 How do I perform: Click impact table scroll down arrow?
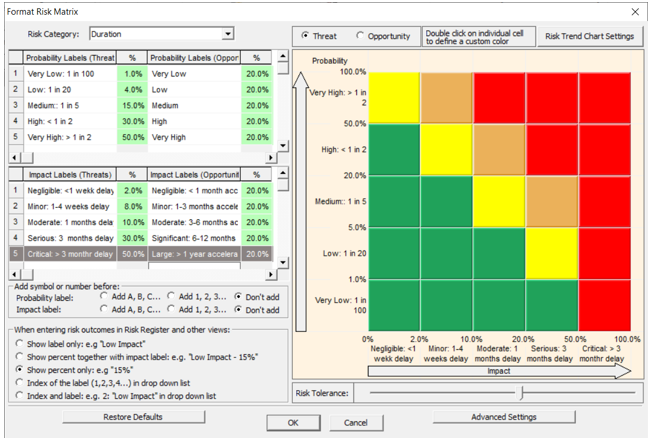pos(283,262)
